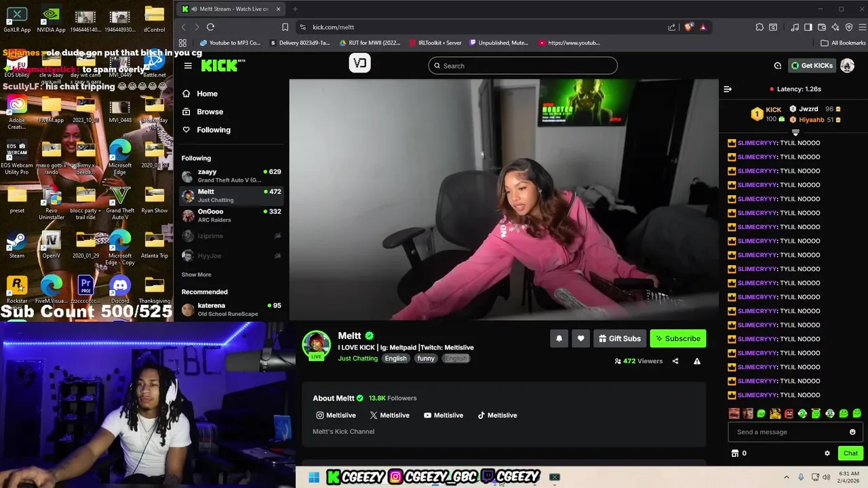Go to Home in Kick sidebar
The width and height of the screenshot is (868, 488).
(200, 94)
